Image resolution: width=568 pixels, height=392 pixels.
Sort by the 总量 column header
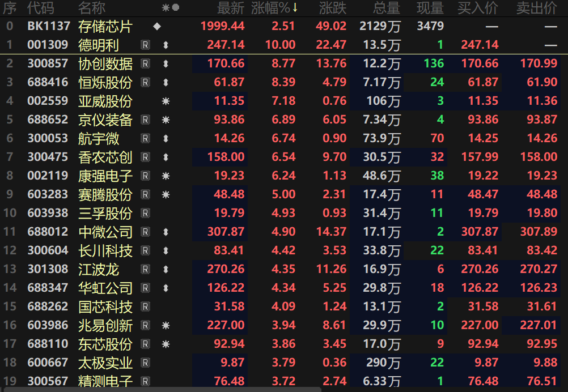click(x=387, y=8)
